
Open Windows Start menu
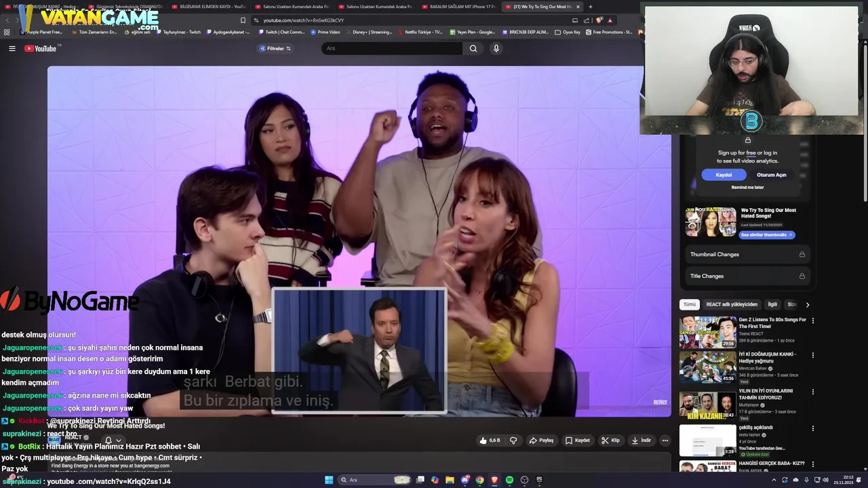[329, 480]
